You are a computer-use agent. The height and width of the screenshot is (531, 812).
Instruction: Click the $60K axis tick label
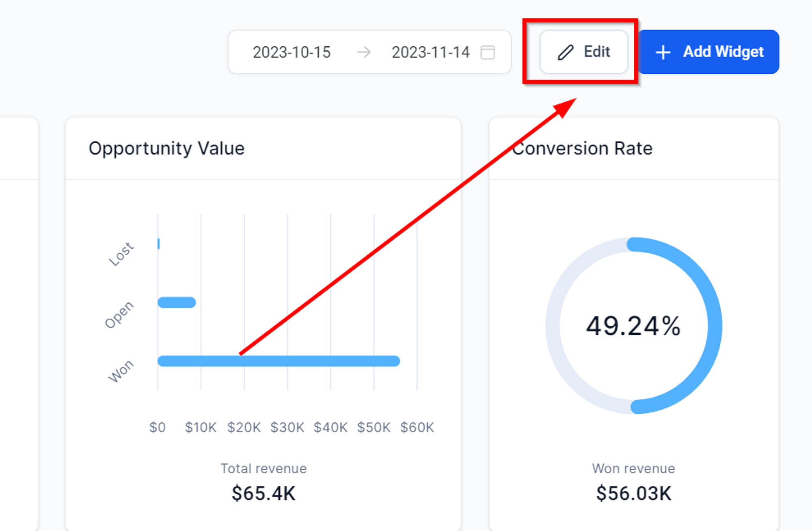pyautogui.click(x=417, y=427)
